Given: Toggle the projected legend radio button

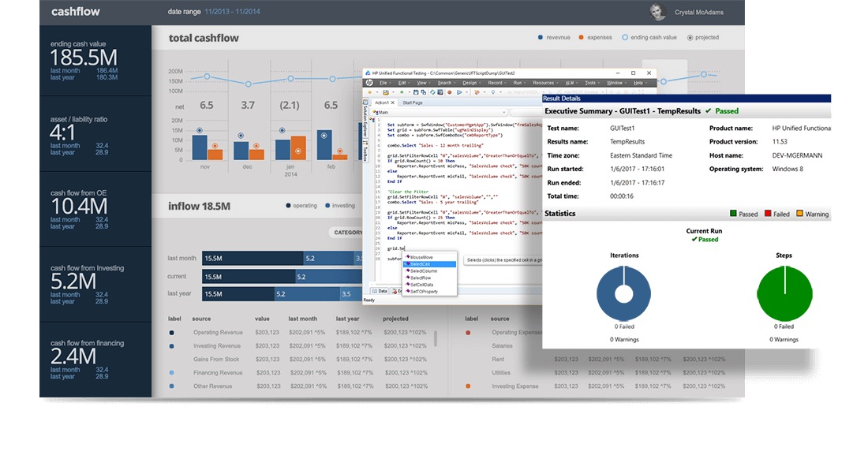Looking at the screenshot, I should coord(690,37).
